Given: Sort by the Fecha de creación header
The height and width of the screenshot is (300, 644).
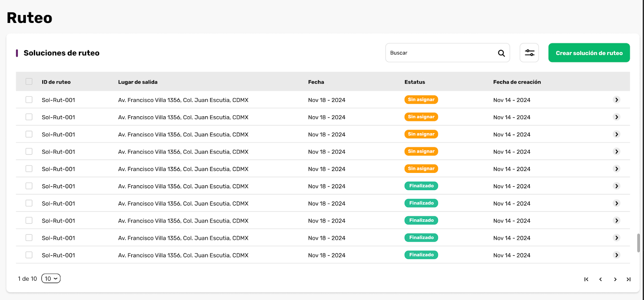Looking at the screenshot, I should pyautogui.click(x=517, y=82).
